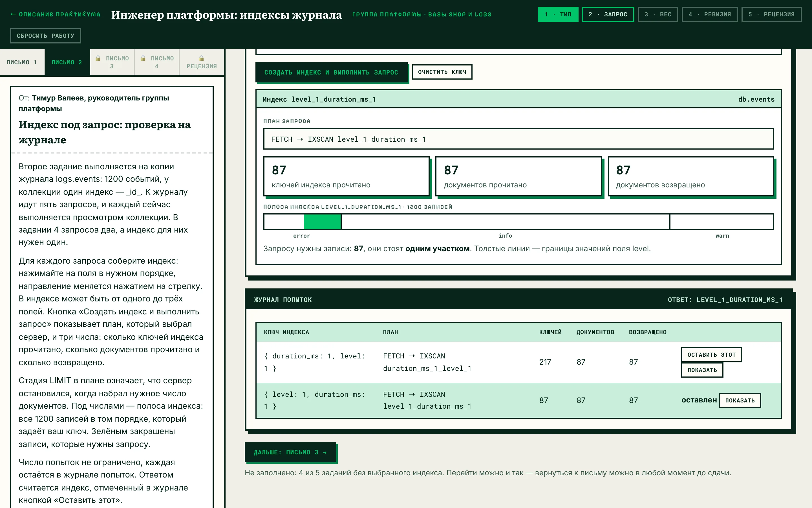This screenshot has width=812, height=508.
Task: Click the 87 документов прочитано card
Action: click(518, 176)
